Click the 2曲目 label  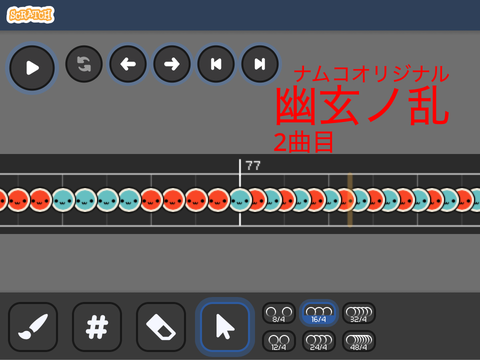click(x=303, y=142)
